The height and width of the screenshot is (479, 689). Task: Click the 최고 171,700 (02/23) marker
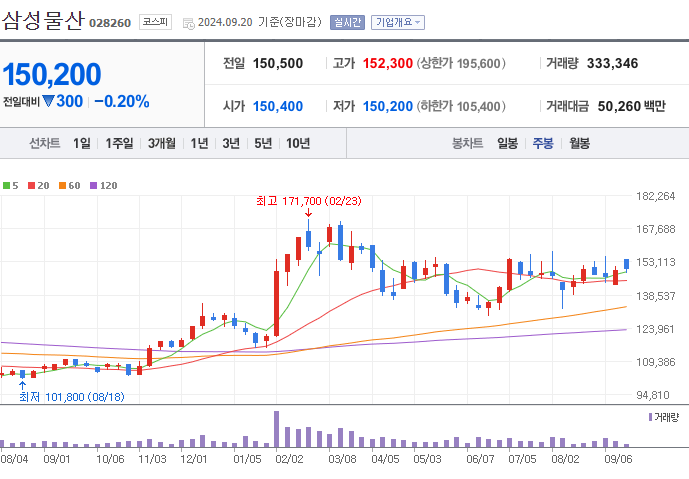[308, 201]
